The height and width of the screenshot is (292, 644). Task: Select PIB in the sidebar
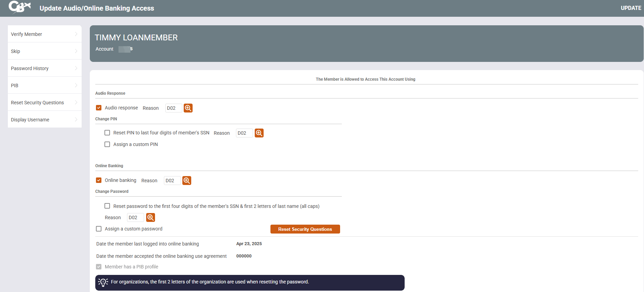click(45, 85)
